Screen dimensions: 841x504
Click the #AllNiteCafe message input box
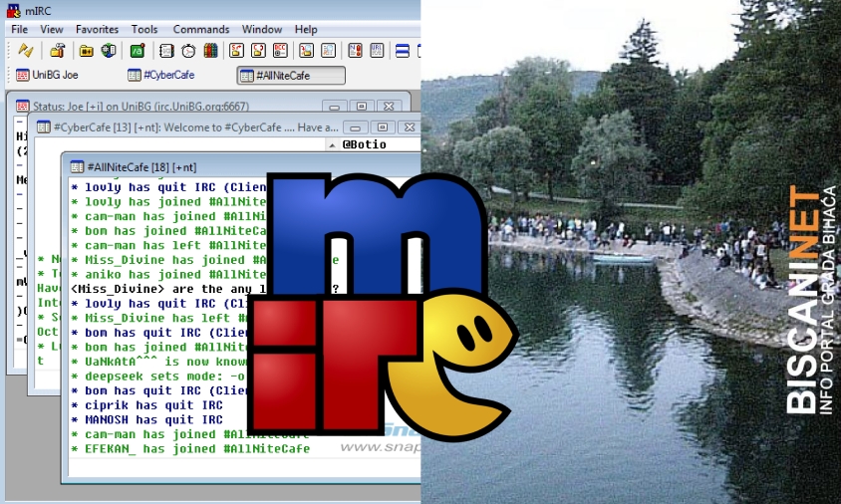pos(244,468)
